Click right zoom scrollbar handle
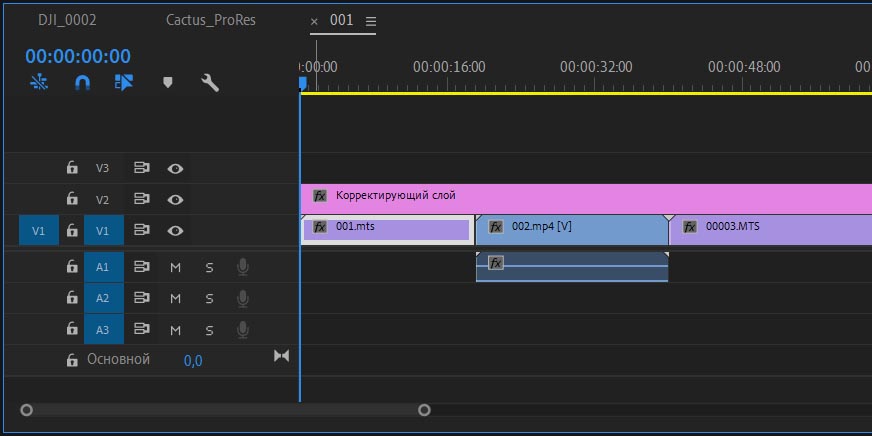Screen dimensions: 872x436 point(424,410)
